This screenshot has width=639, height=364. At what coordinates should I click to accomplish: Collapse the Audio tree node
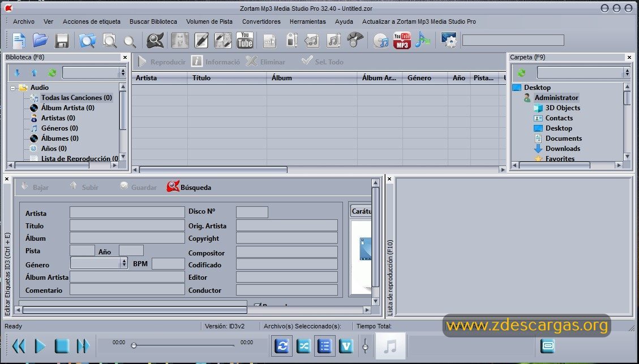(13, 88)
